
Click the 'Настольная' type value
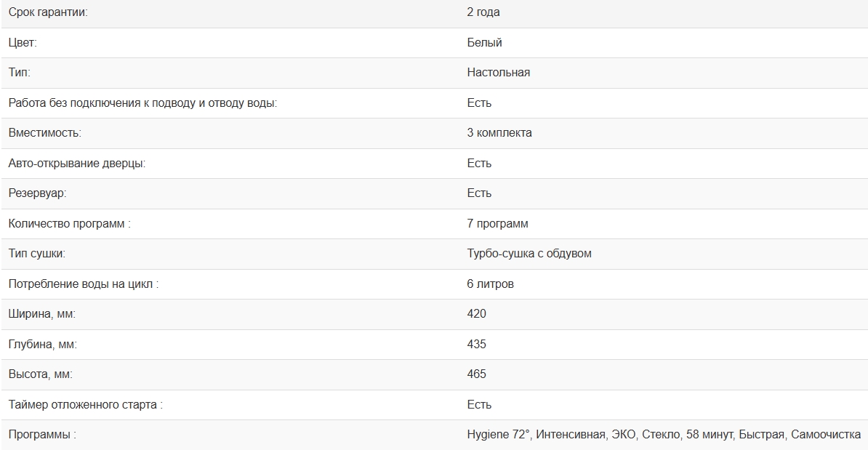point(498,73)
